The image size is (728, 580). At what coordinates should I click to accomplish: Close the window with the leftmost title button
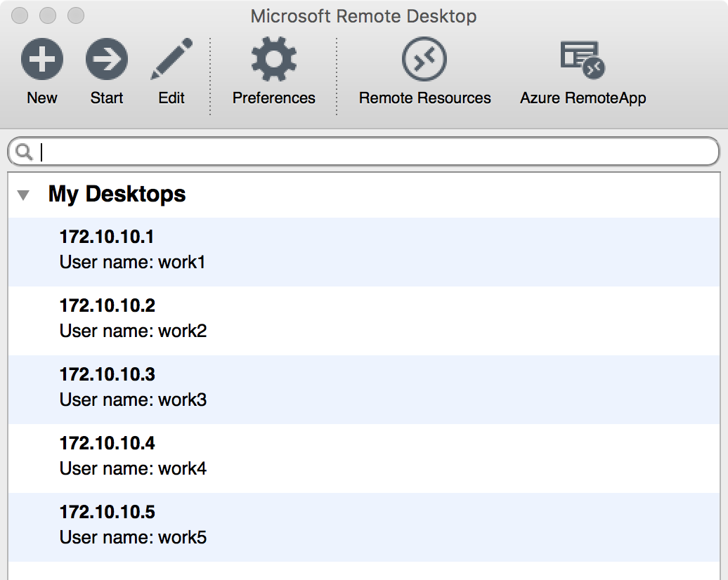20,15
